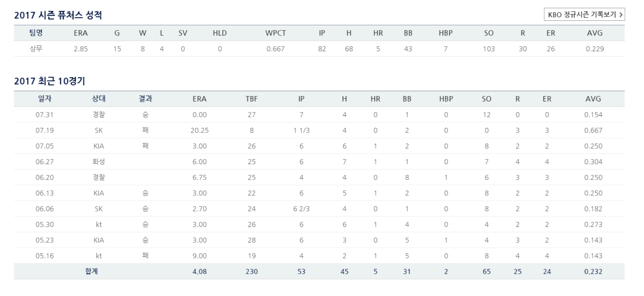Click the 팀명 column header
The height and width of the screenshot is (296, 644).
36,33
